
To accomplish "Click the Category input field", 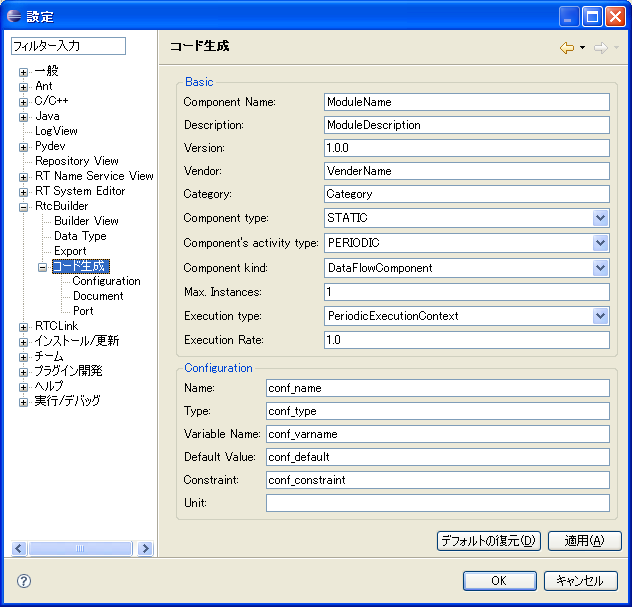I will (x=467, y=194).
